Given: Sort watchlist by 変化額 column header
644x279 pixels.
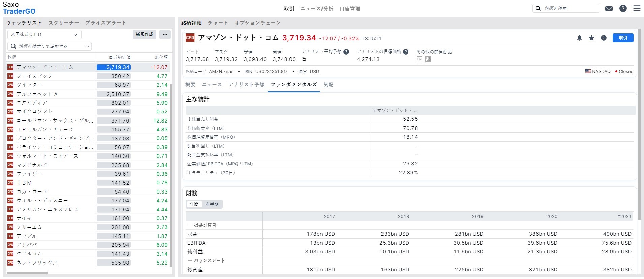Looking at the screenshot, I should 161,57.
